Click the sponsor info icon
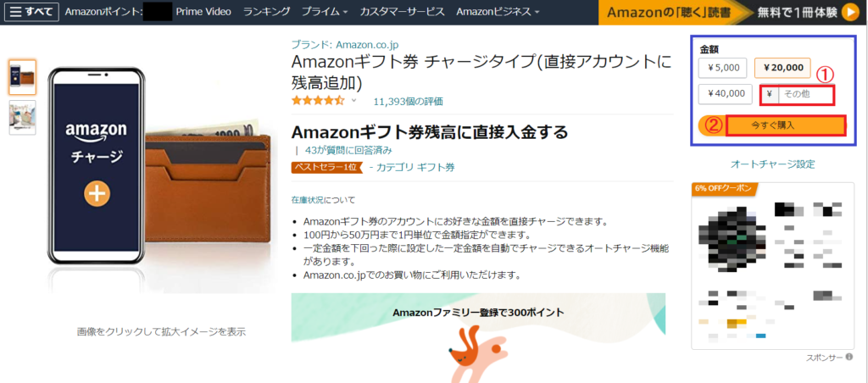The image size is (868, 383). click(x=849, y=358)
